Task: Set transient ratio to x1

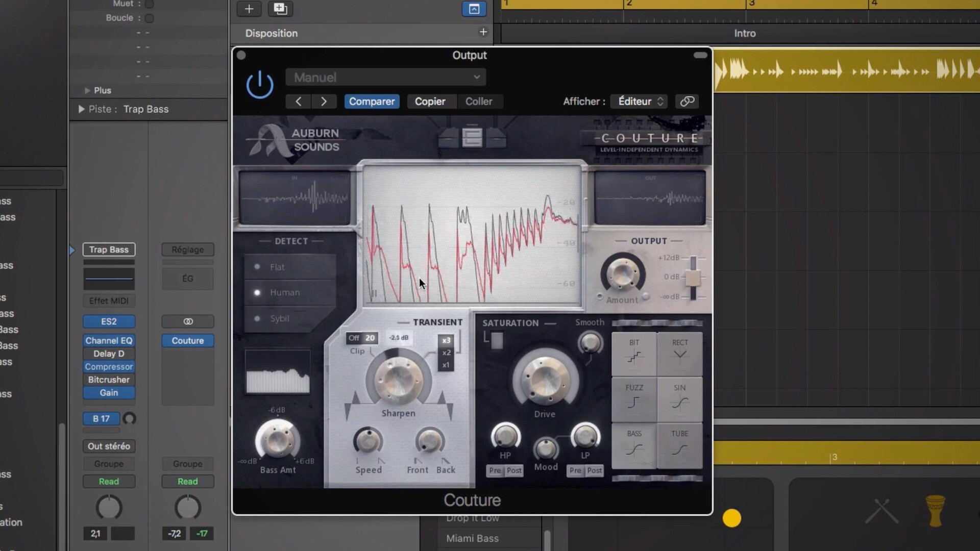Action: (x=446, y=365)
